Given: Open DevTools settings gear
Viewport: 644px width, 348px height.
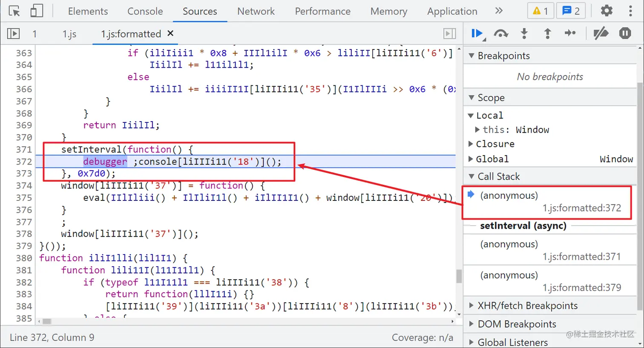Looking at the screenshot, I should [606, 11].
